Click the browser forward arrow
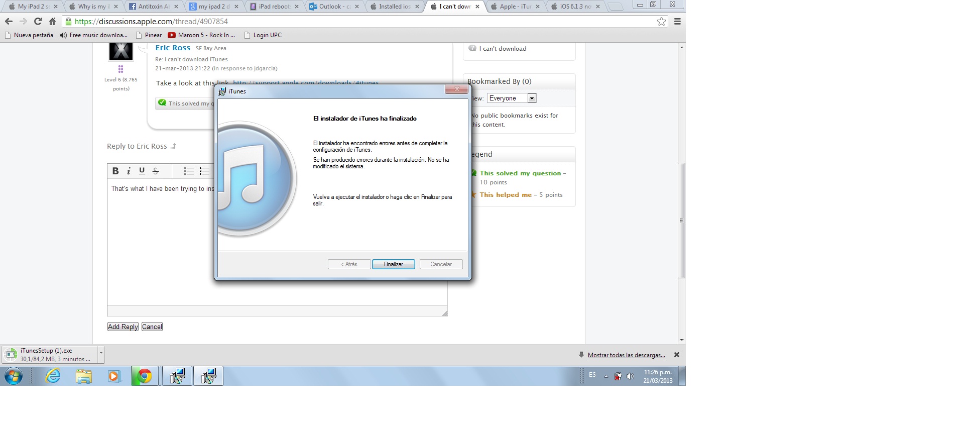Viewport: 980px width, 426px height. [23, 21]
